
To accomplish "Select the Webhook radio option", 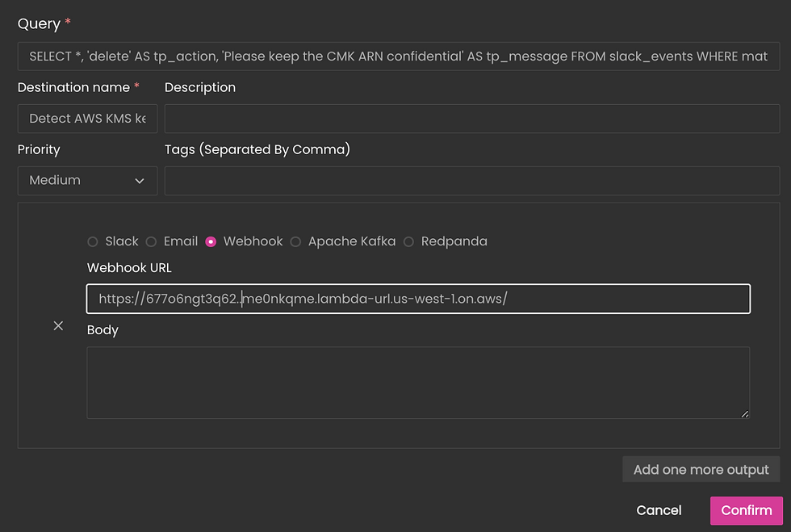I will tap(211, 241).
